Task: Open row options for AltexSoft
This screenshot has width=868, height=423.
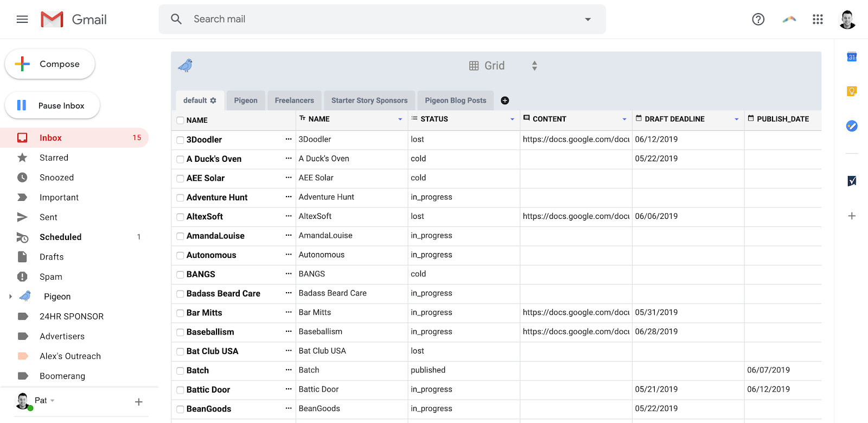Action: tap(289, 216)
